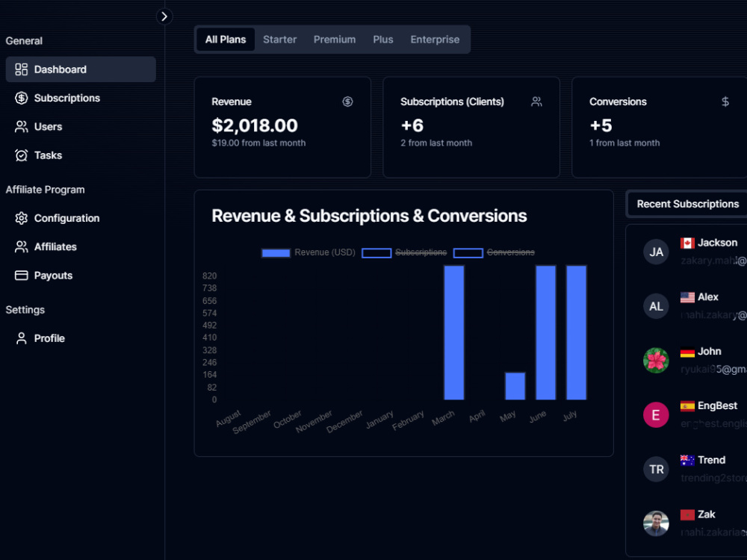Click the Revenue (USD) legend color box
The width and height of the screenshot is (747, 560).
click(x=276, y=253)
